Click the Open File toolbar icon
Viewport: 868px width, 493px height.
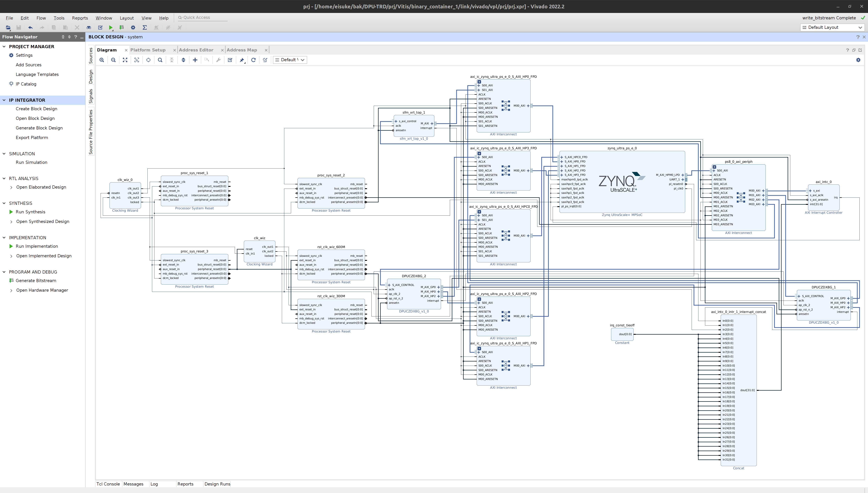point(8,27)
